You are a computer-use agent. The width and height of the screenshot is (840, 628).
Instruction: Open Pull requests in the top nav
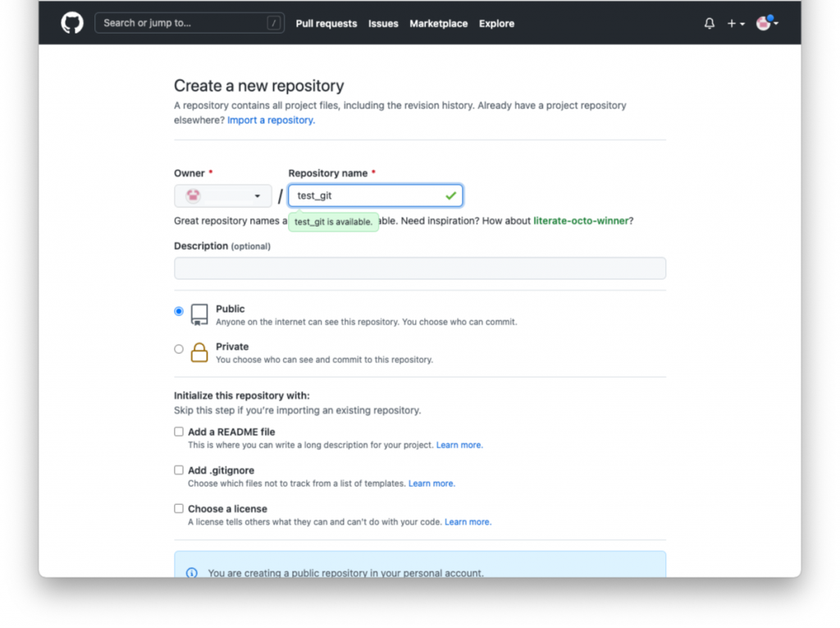pyautogui.click(x=326, y=24)
